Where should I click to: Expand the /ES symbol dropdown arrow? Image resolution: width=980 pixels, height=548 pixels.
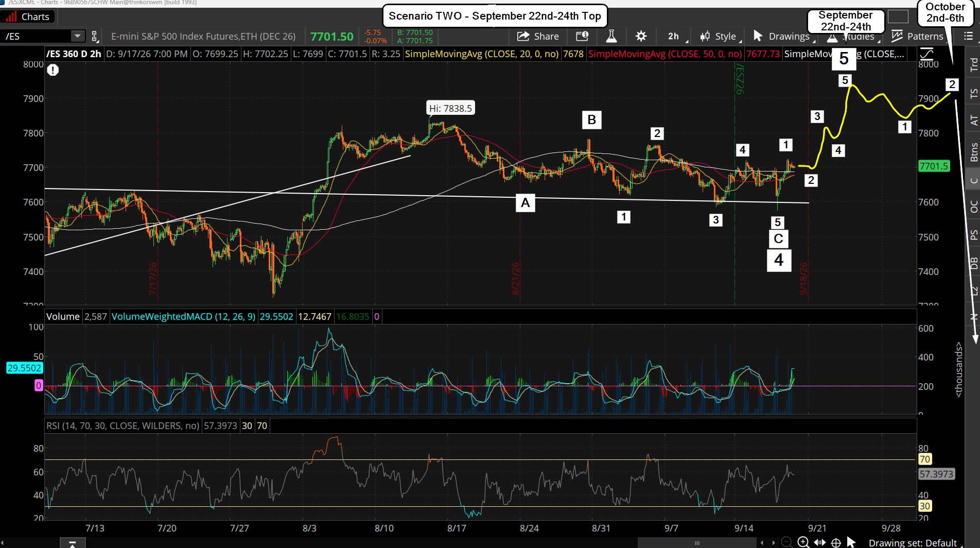coord(77,36)
